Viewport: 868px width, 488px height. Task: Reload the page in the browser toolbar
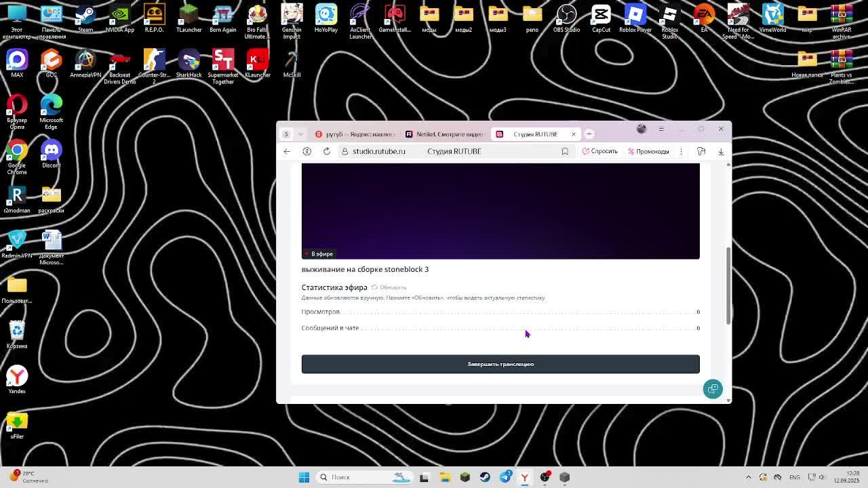(326, 151)
